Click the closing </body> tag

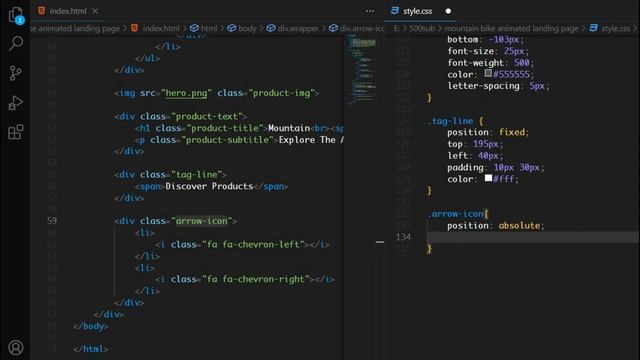(91, 326)
